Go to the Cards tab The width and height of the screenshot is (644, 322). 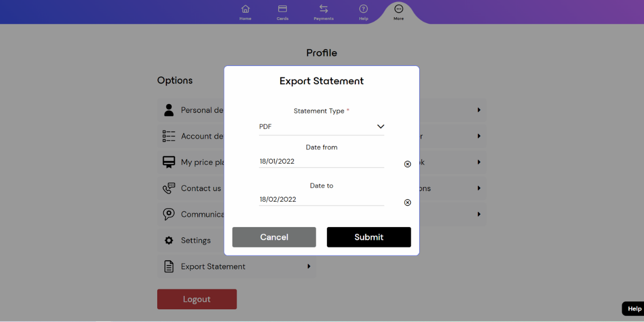point(282,12)
